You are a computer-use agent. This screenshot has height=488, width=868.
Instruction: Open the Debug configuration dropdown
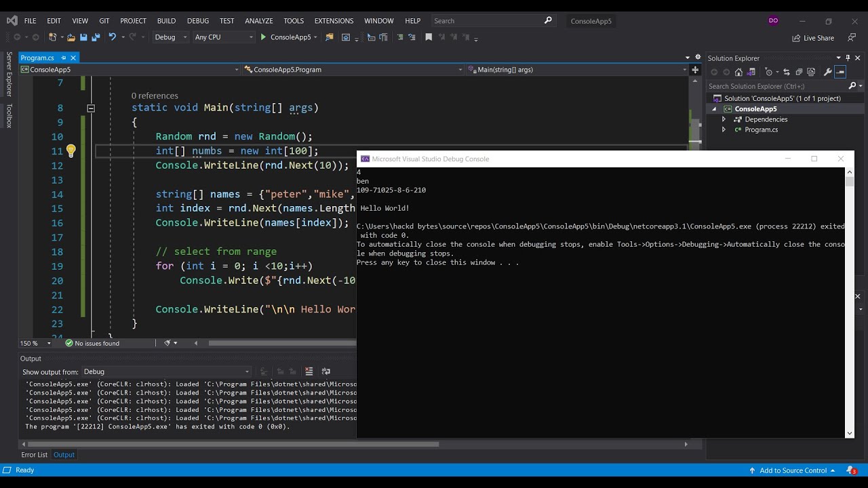171,37
